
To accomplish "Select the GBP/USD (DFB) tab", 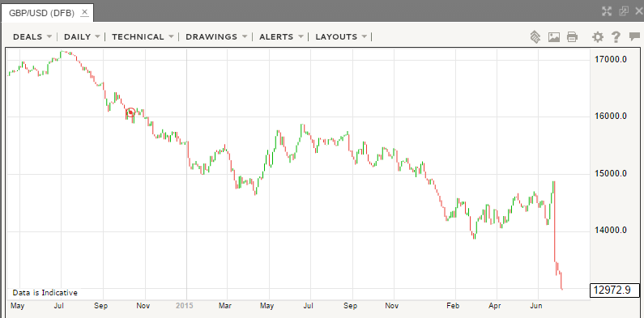I will coord(42,13).
